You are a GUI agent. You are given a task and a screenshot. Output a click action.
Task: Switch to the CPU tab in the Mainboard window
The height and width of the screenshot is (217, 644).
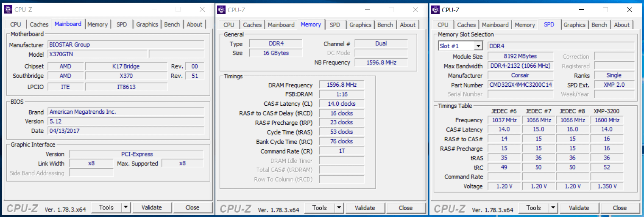(16, 25)
